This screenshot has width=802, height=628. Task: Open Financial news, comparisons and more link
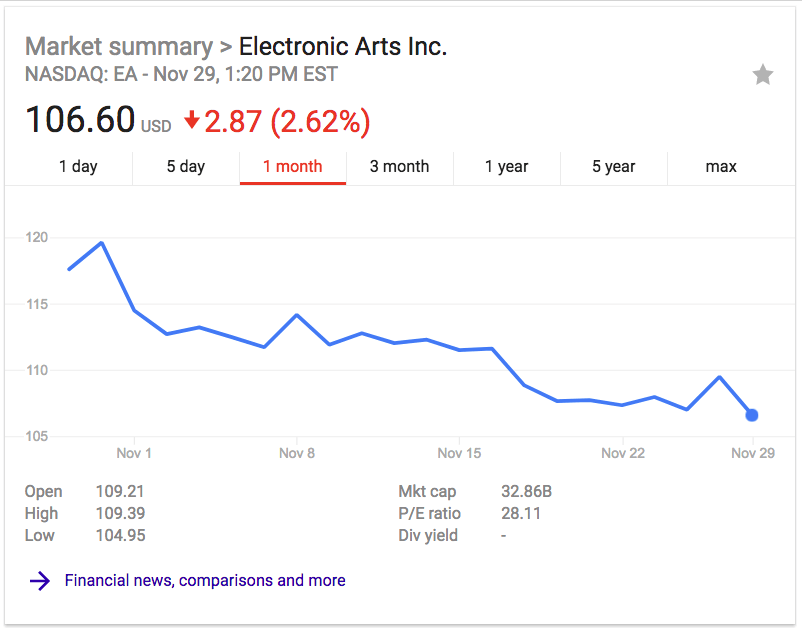click(x=205, y=580)
